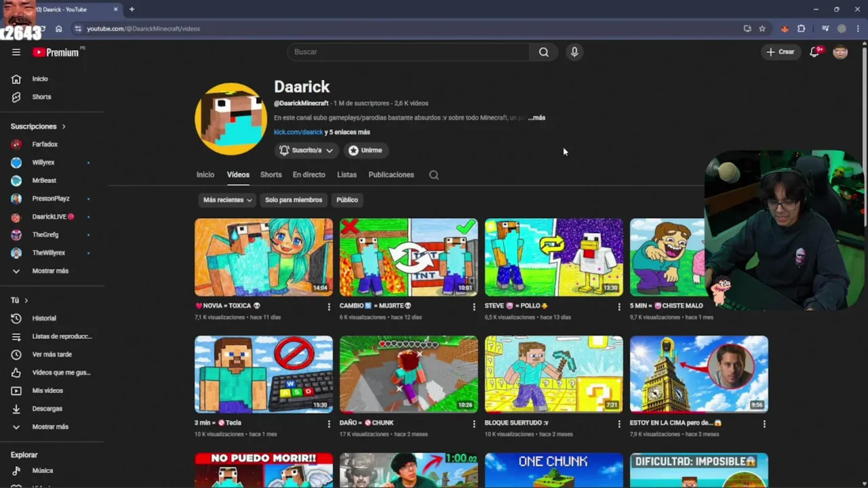Open options menu for NOVIA = TOXICA
868x488 pixels.
pos(329,307)
